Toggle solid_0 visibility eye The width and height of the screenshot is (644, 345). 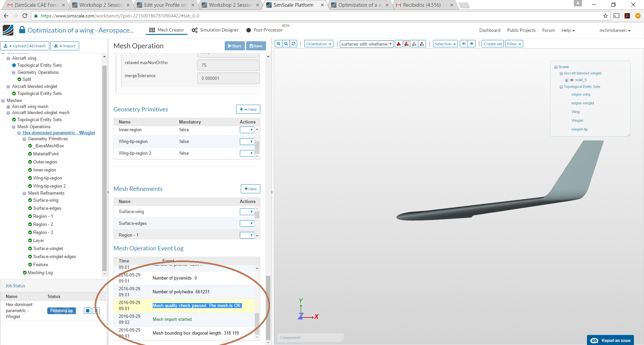point(572,80)
